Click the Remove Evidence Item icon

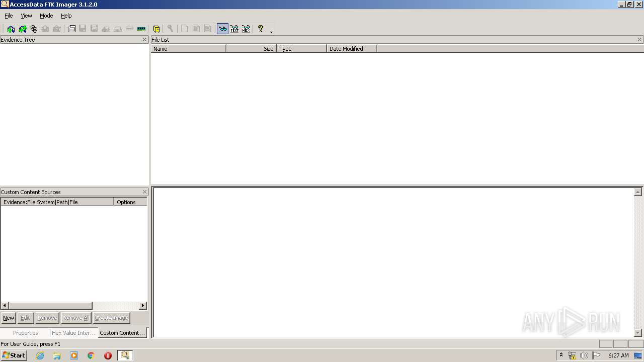coord(45,29)
